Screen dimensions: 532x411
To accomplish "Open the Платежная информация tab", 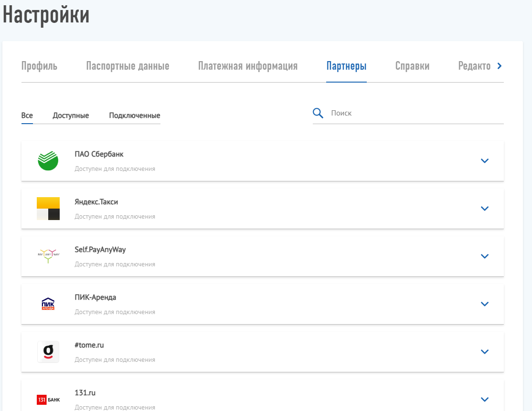I will [x=248, y=66].
